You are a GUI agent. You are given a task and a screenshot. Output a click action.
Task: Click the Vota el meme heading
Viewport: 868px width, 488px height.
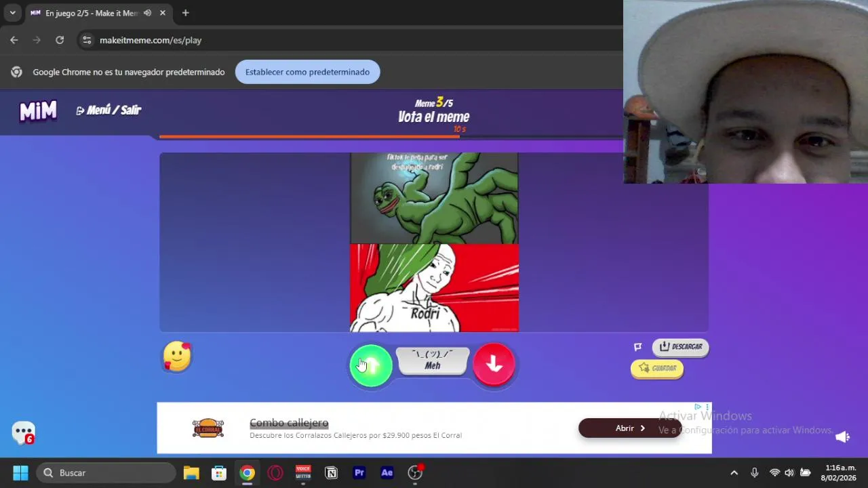433,117
